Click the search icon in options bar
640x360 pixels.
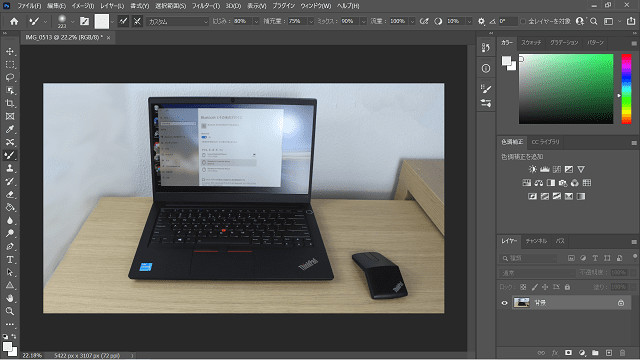(x=594, y=21)
